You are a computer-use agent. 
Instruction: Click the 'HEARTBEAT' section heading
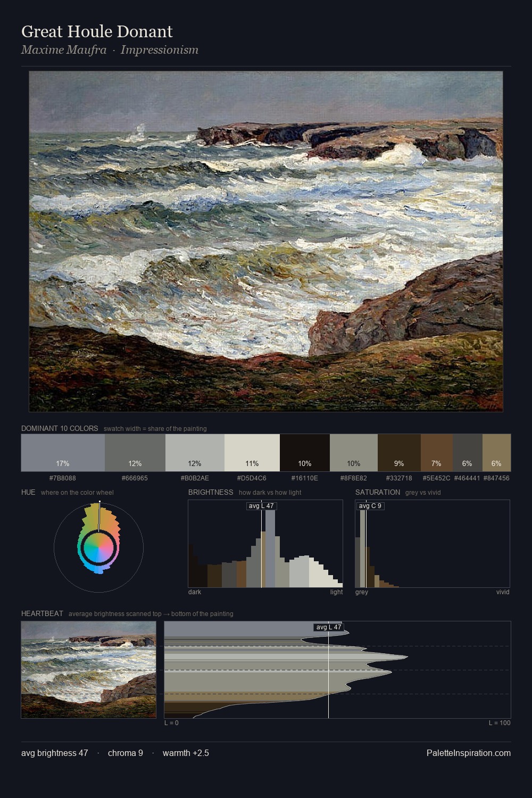42,613
